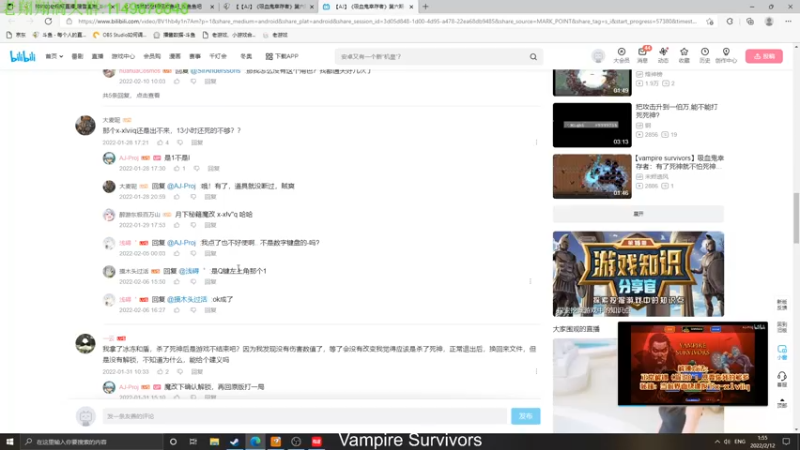
Task: Click the pink 投稿 upload button
Action: tap(764, 56)
